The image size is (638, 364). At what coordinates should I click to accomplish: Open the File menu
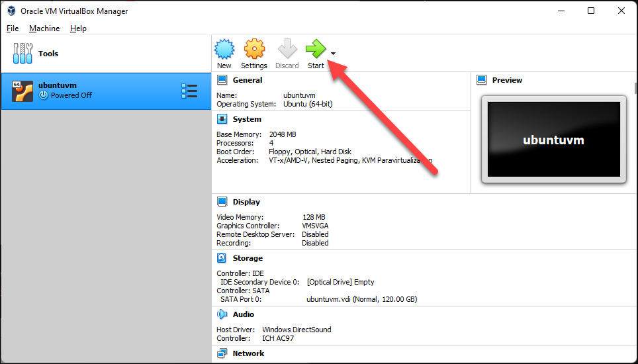pos(13,28)
